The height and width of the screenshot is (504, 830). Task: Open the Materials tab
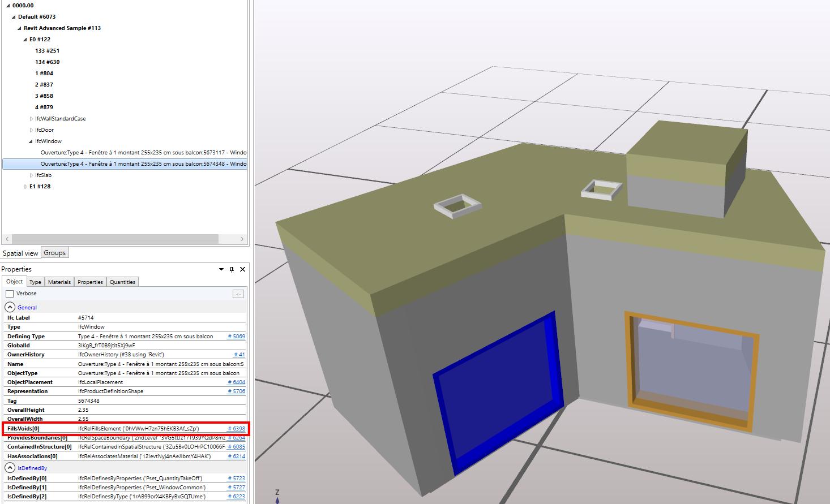click(59, 282)
